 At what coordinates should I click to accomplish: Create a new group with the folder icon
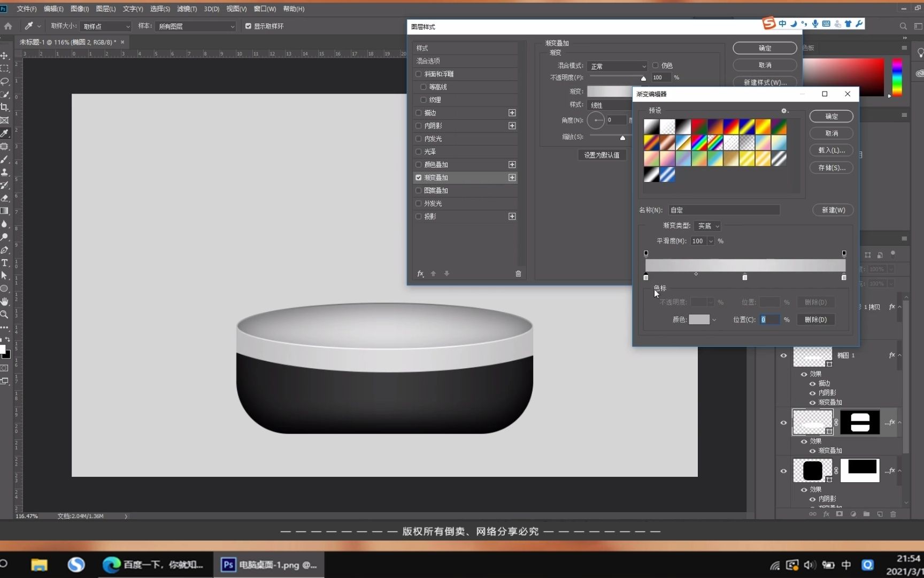[x=866, y=514]
